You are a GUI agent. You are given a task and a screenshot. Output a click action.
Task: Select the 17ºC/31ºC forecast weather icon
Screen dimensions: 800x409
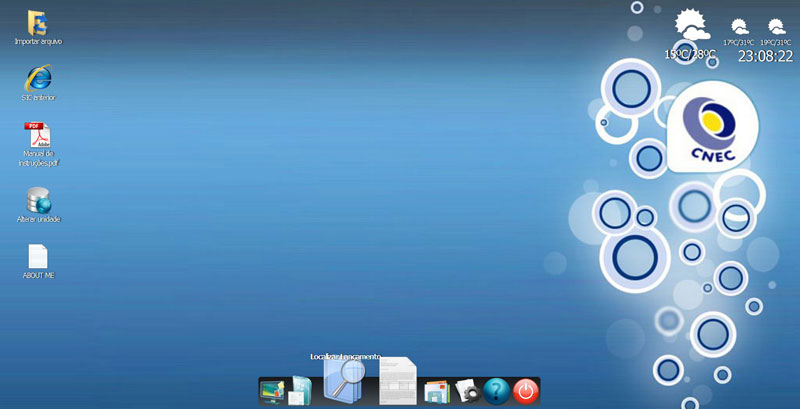739,27
